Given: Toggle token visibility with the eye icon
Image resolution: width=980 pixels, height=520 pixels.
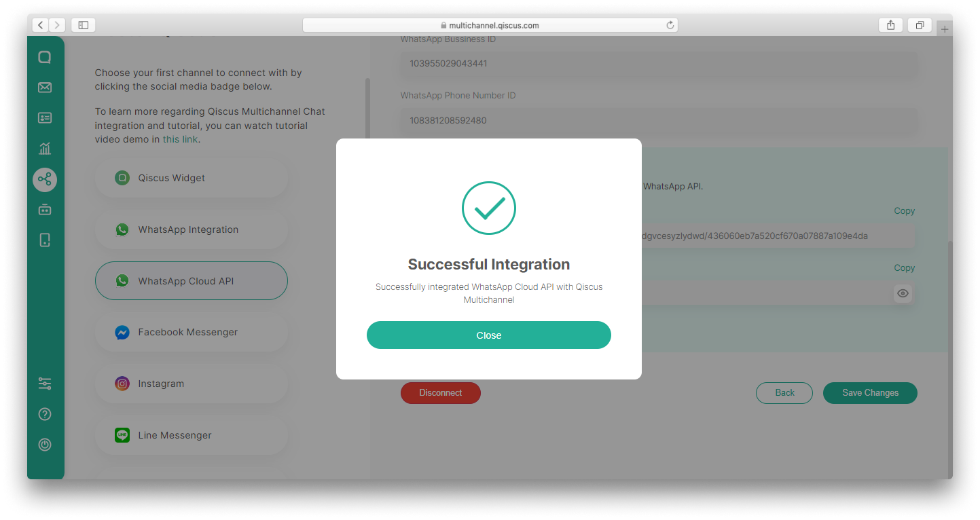Looking at the screenshot, I should click(903, 293).
